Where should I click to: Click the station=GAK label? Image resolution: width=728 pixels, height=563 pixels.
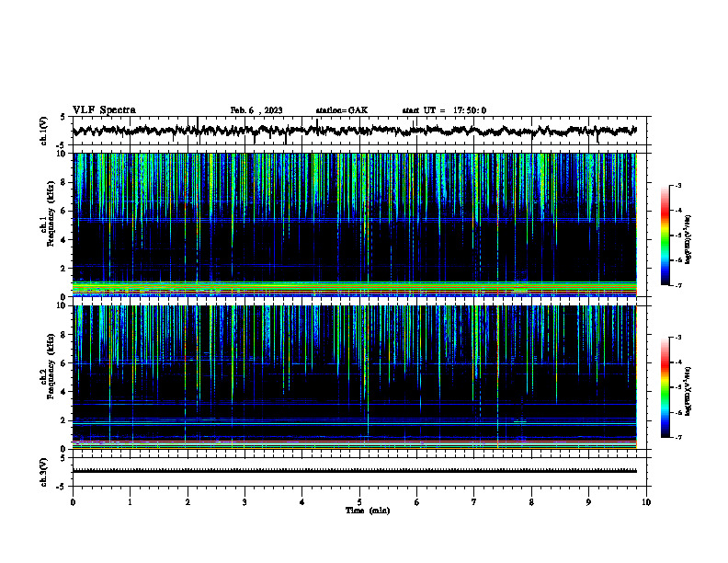342,110
